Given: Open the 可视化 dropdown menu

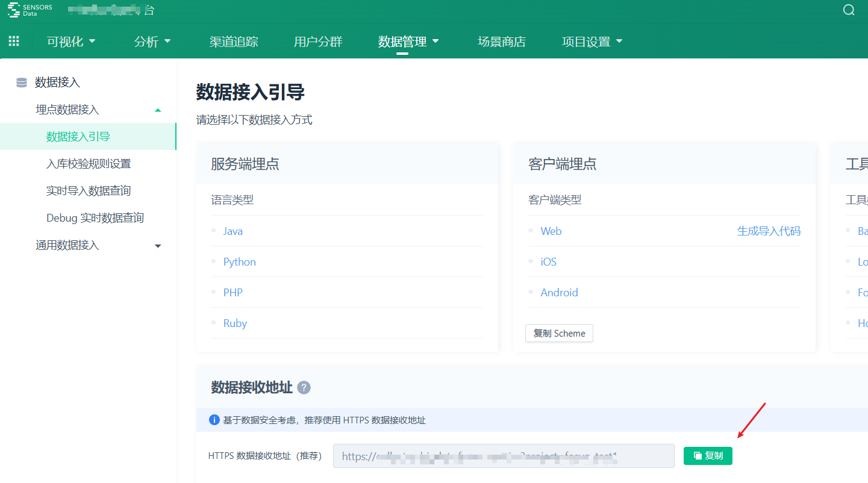Looking at the screenshot, I should click(x=71, y=42).
